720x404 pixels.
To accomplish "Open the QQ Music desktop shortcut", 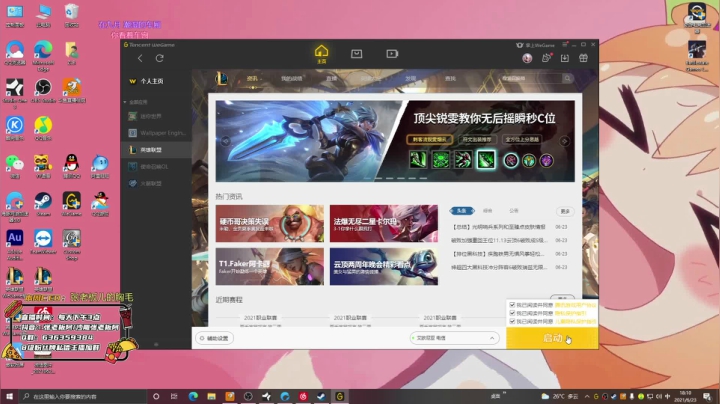I will [43, 128].
